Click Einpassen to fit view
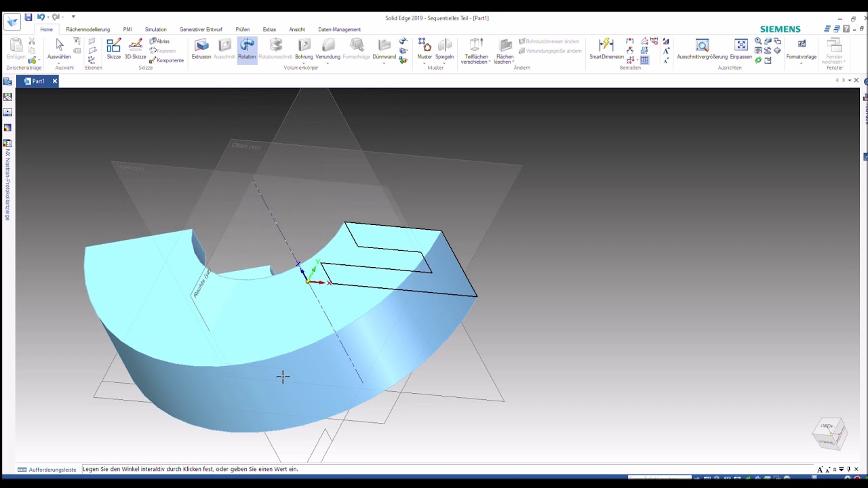 tap(741, 49)
